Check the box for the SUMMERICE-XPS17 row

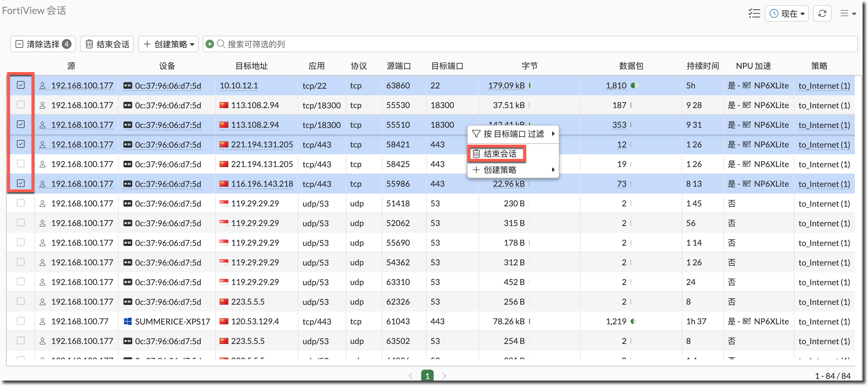(x=21, y=321)
